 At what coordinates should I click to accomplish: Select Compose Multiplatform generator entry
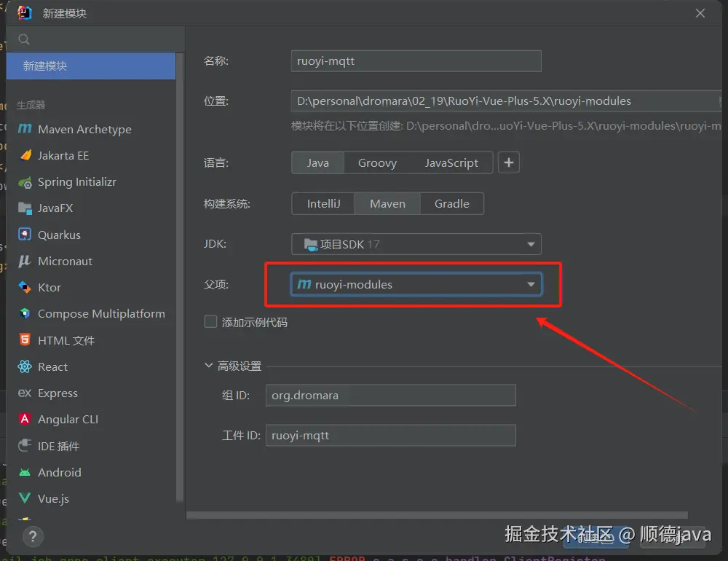[91, 314]
